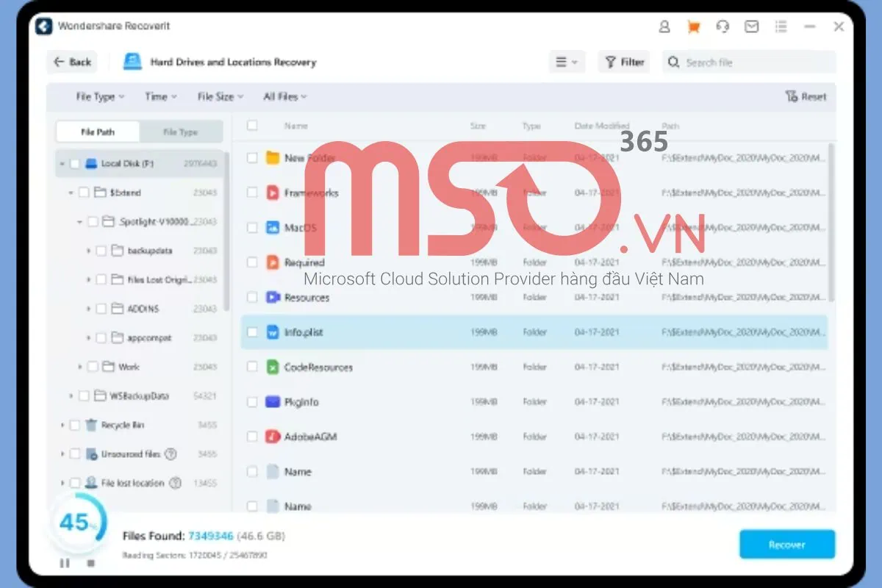Toggle the select-all checkbox in header
This screenshot has width=882, height=588.
[252, 126]
